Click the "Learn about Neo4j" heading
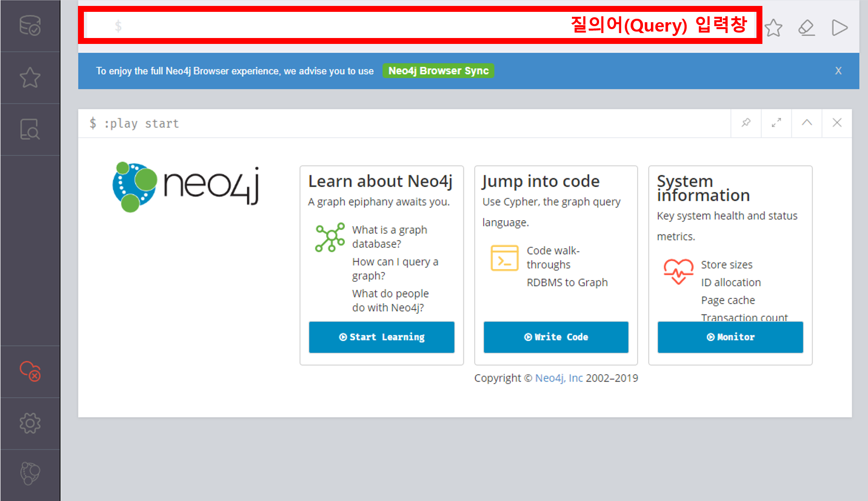The height and width of the screenshot is (501, 868). [x=380, y=182]
